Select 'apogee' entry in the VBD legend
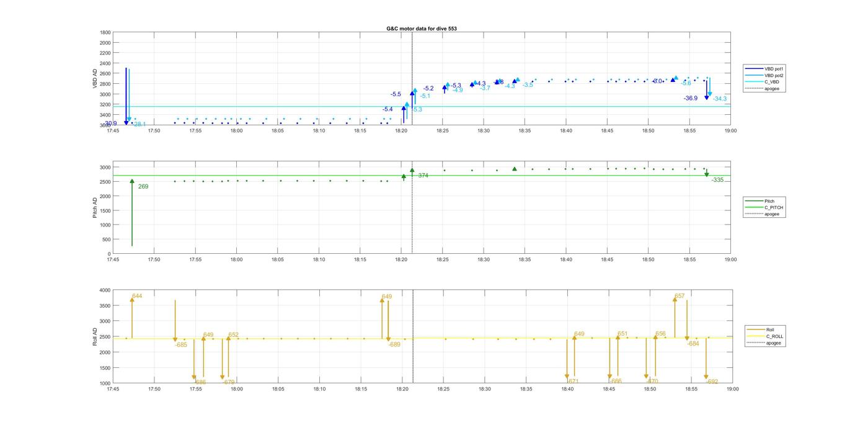 (x=772, y=88)
